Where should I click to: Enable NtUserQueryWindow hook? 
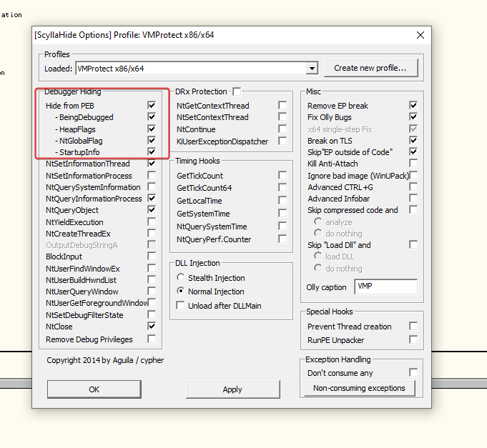click(x=152, y=291)
